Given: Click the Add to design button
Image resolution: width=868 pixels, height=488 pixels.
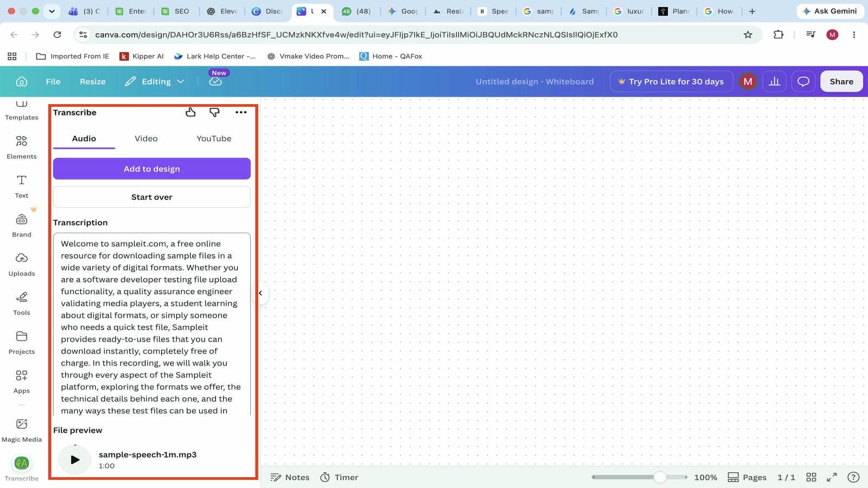Looking at the screenshot, I should pos(152,169).
